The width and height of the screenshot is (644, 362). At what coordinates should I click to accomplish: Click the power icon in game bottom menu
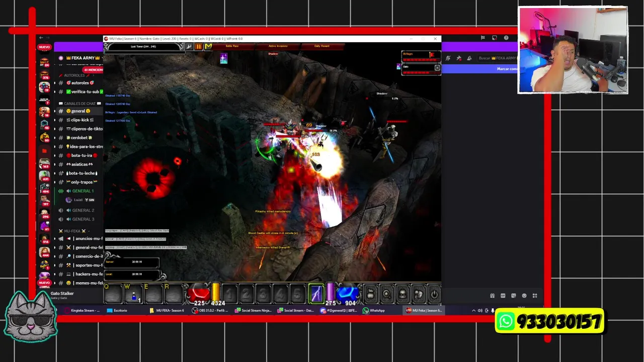435,294
